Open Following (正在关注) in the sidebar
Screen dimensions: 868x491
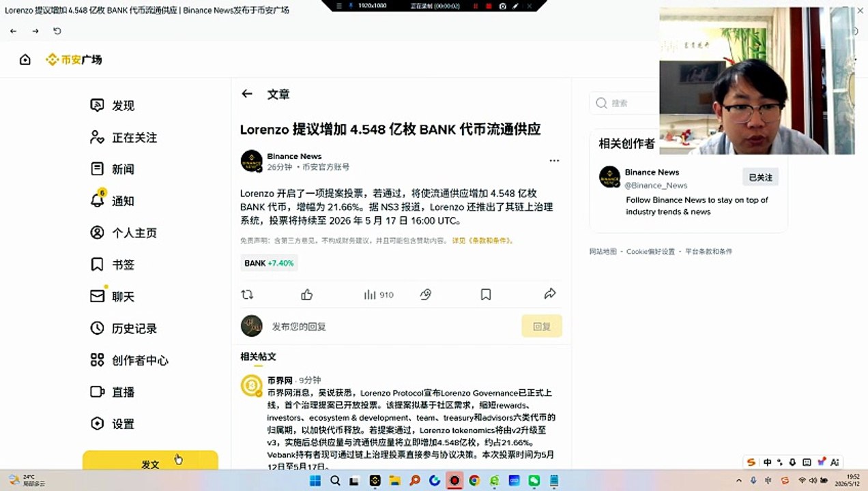(124, 137)
